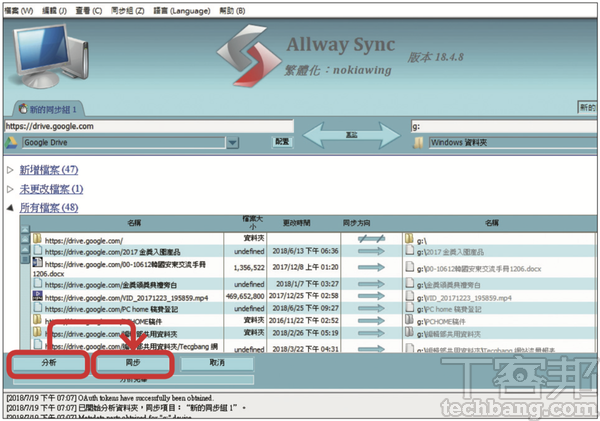Click the 同步 button
Image resolution: width=600 pixels, height=421 pixels.
pos(134,361)
